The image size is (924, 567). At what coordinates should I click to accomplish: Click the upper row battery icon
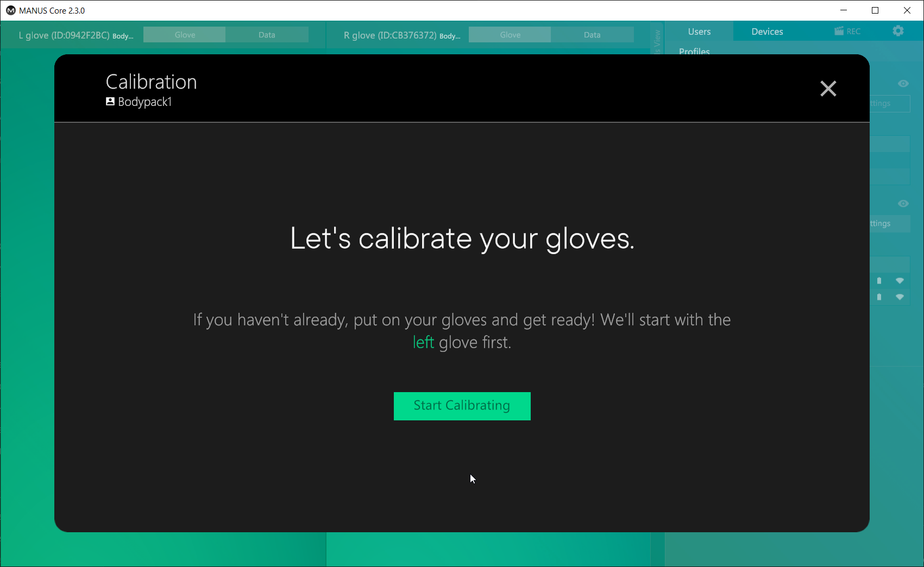(879, 281)
